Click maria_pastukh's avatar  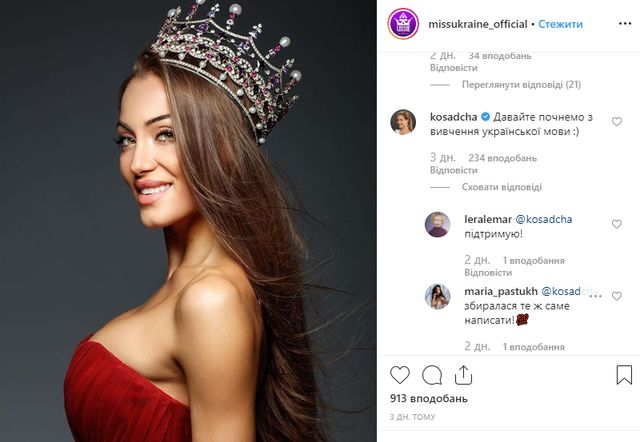point(437,296)
